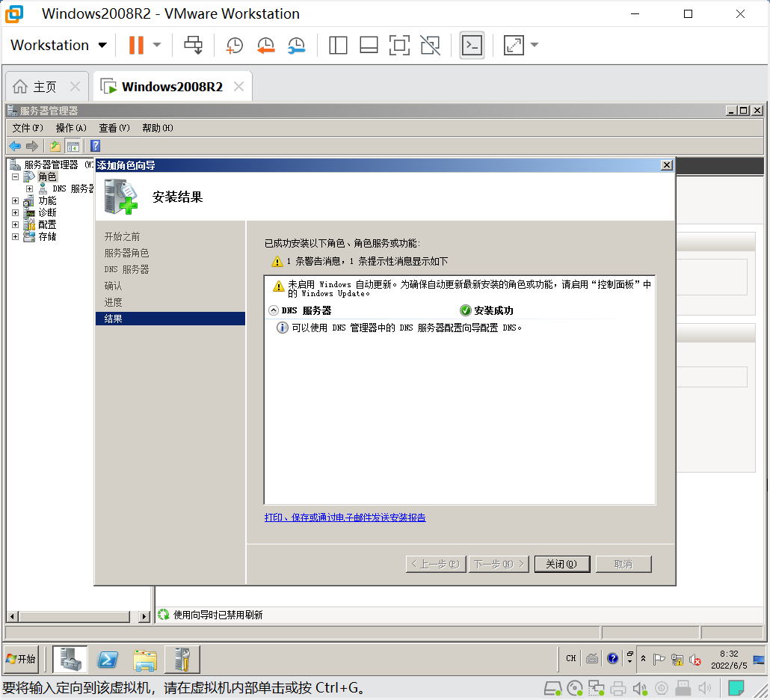Image resolution: width=770 pixels, height=700 pixels.
Task: Open the server tools taskbar icon
Action: (182, 659)
